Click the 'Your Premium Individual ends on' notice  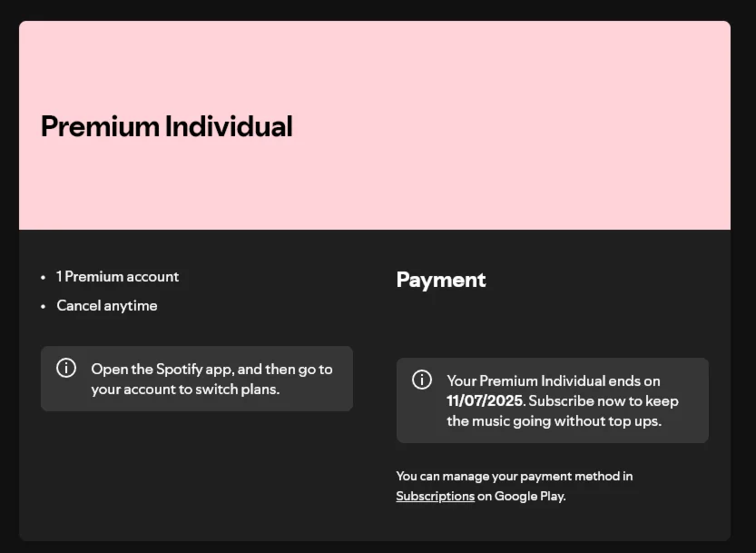[553, 400]
